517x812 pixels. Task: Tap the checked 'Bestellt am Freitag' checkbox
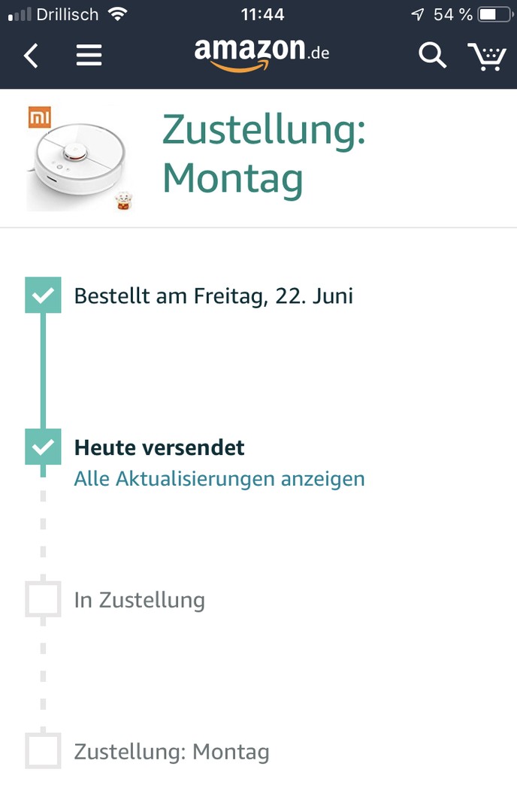[43, 295]
